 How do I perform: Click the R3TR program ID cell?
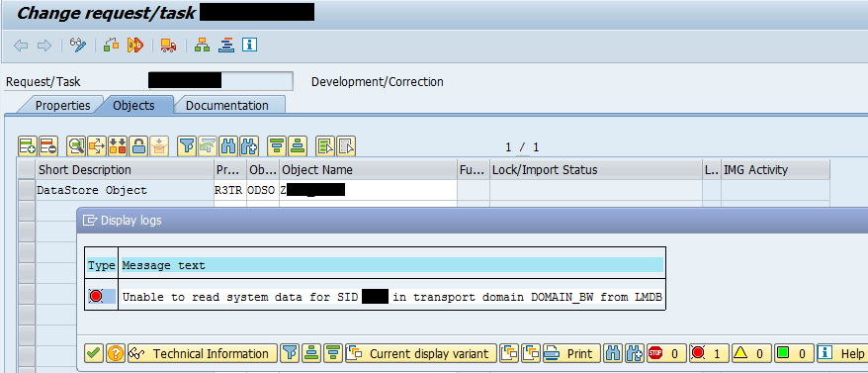229,190
